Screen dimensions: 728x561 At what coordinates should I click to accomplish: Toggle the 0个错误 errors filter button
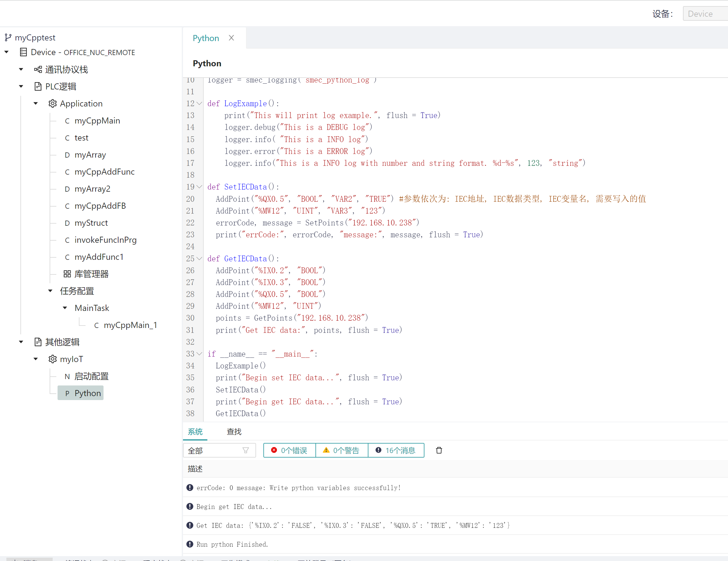(x=289, y=450)
